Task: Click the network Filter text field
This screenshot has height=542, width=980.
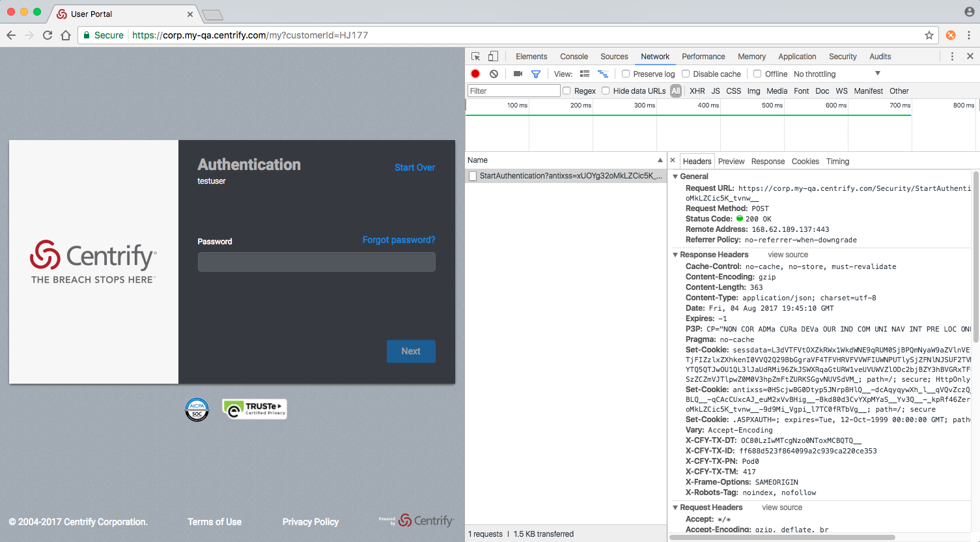Action: coord(514,91)
